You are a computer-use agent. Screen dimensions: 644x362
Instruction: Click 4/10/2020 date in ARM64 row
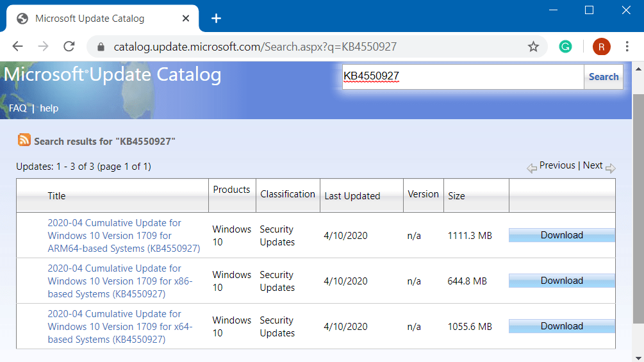click(345, 236)
